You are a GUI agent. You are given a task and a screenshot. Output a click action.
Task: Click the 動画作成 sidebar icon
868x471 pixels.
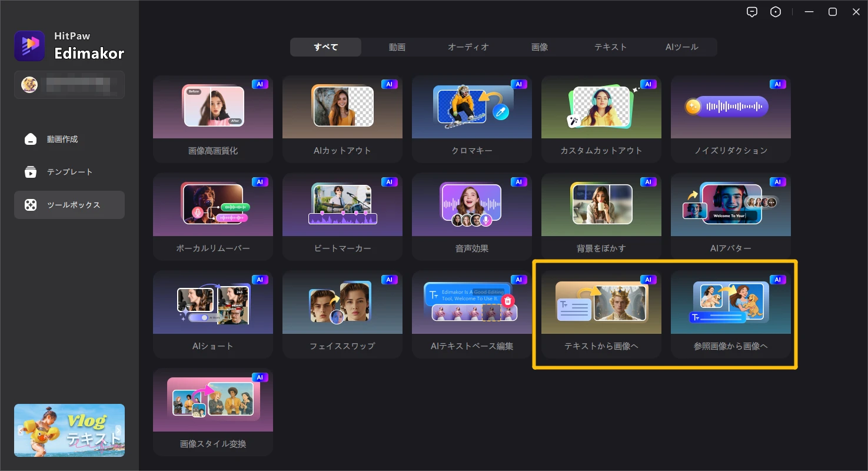(x=30, y=140)
